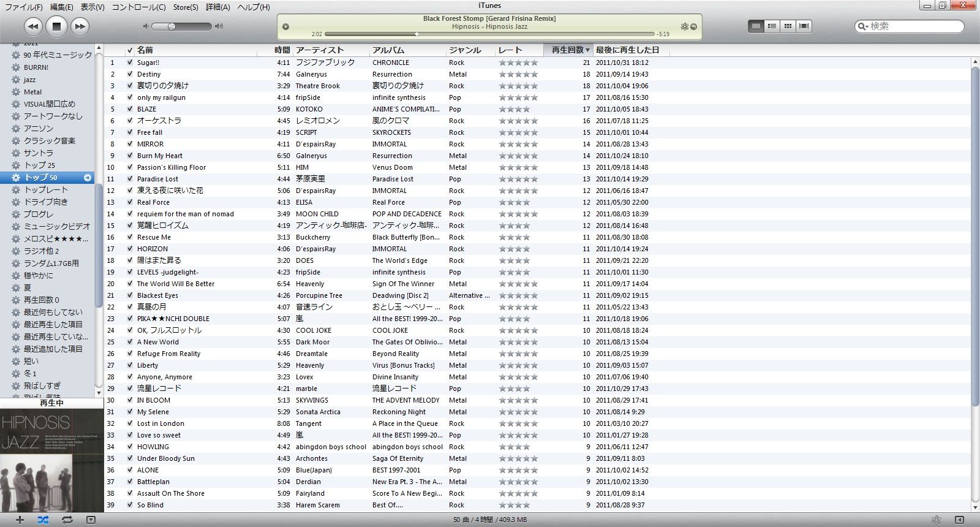Open the ファイル(F) menu
This screenshot has height=527, width=980.
coord(24,7)
